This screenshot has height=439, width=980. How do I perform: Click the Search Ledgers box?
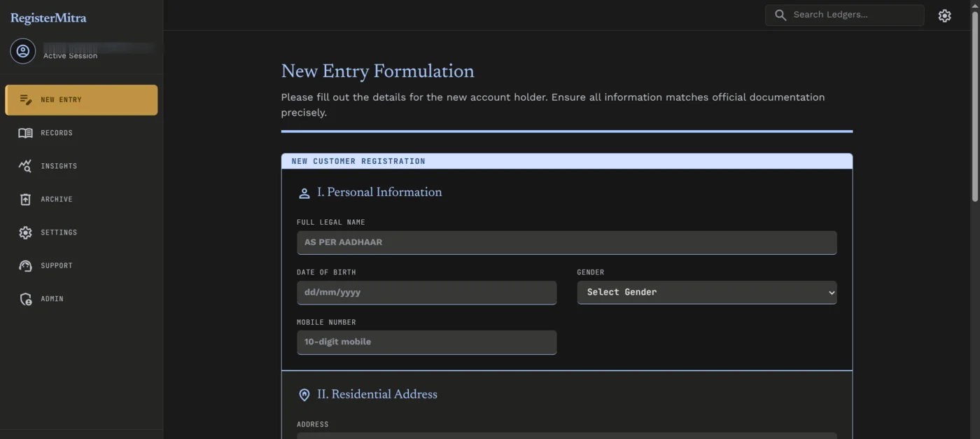pyautogui.click(x=844, y=15)
